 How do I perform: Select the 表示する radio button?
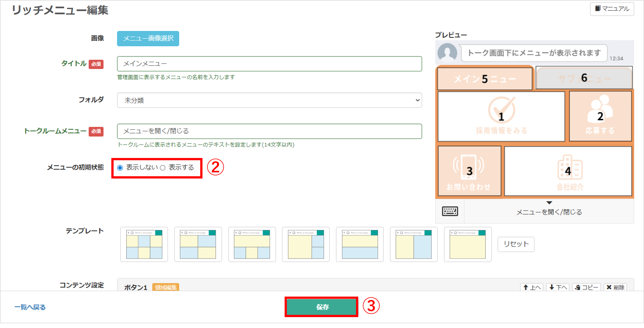click(163, 168)
